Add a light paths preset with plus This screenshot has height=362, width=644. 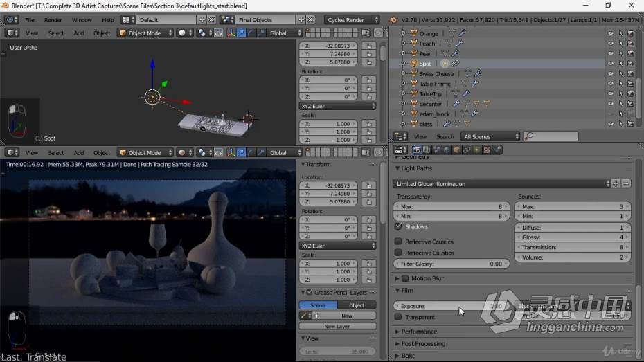[x=616, y=184]
